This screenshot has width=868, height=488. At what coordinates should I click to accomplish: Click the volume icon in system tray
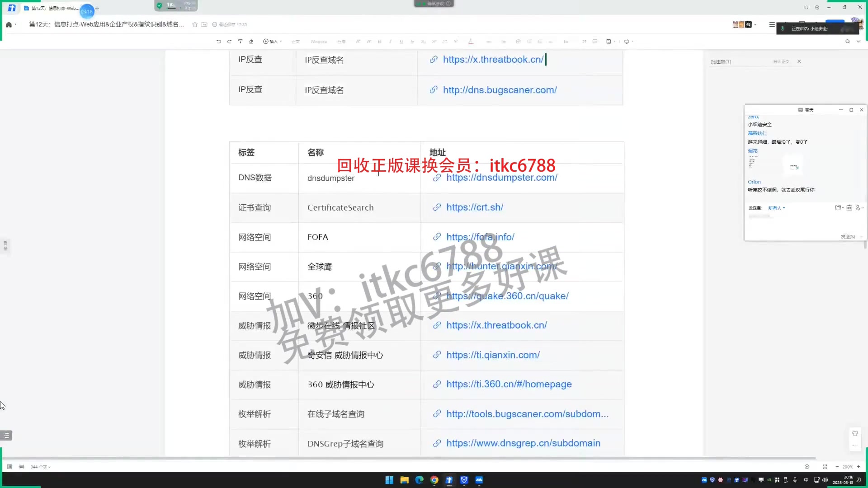(x=825, y=480)
